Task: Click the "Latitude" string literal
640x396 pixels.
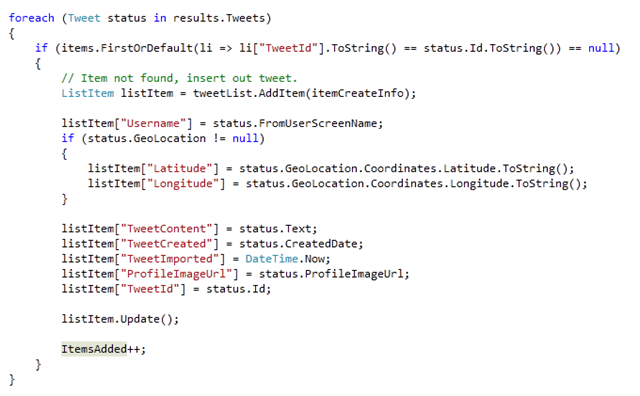Action: click(x=180, y=169)
